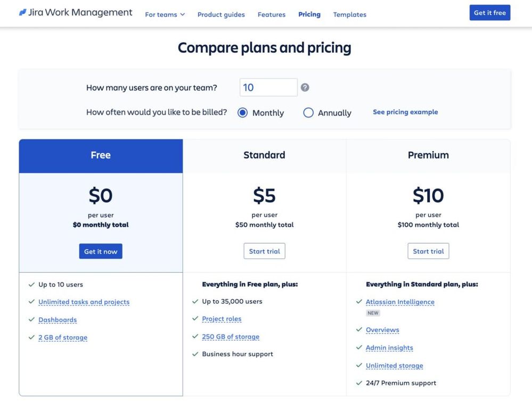Image resolution: width=532 pixels, height=403 pixels.
Task: View Product guides
Action: pyautogui.click(x=221, y=14)
